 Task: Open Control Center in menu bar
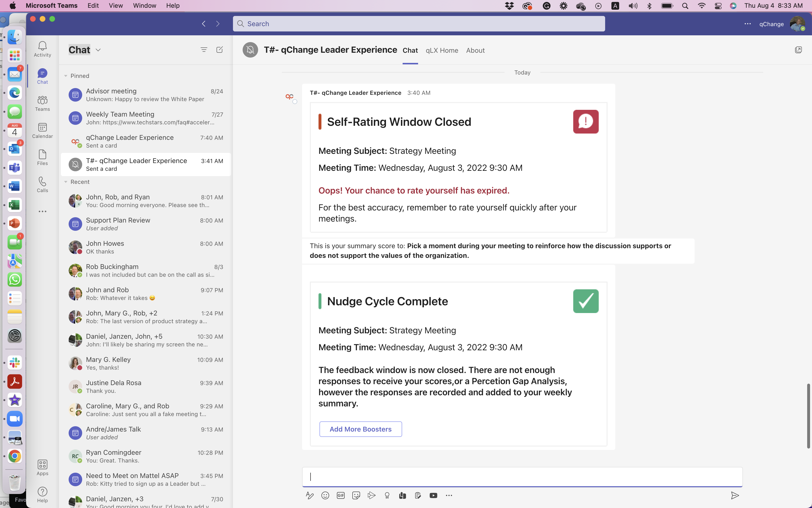coord(718,6)
